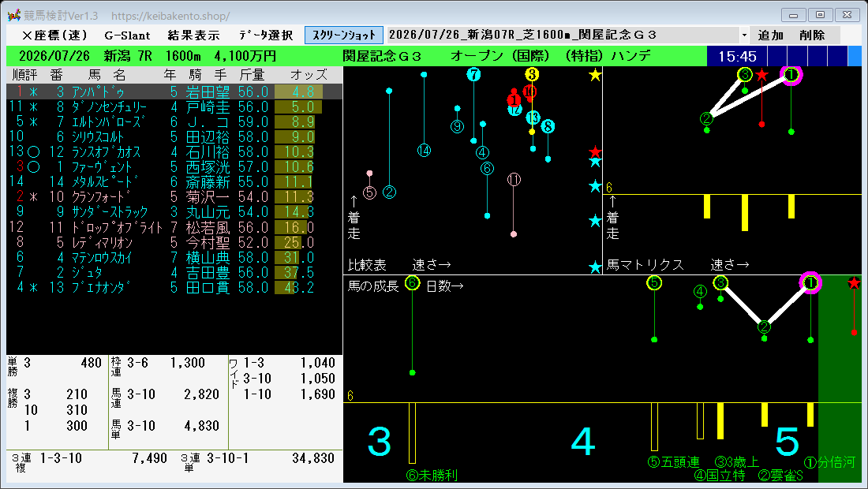Click the 削除 button
This screenshot has width=868, height=489.
click(812, 35)
